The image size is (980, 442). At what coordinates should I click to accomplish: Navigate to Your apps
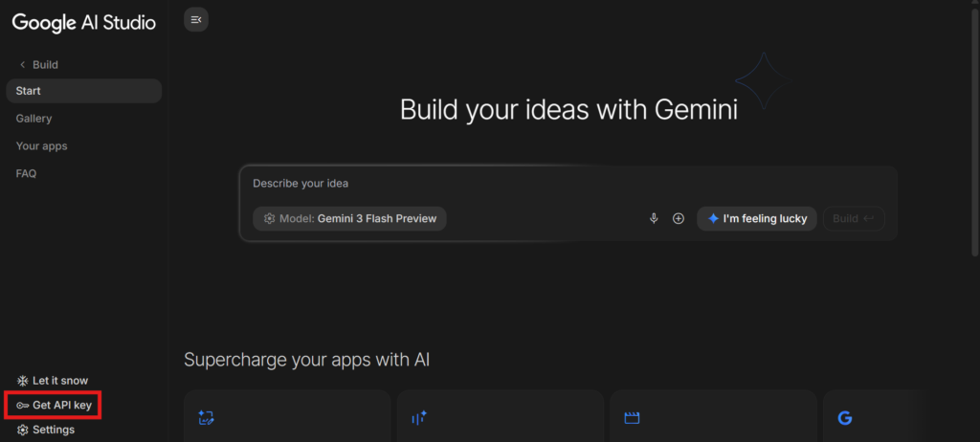[42, 146]
